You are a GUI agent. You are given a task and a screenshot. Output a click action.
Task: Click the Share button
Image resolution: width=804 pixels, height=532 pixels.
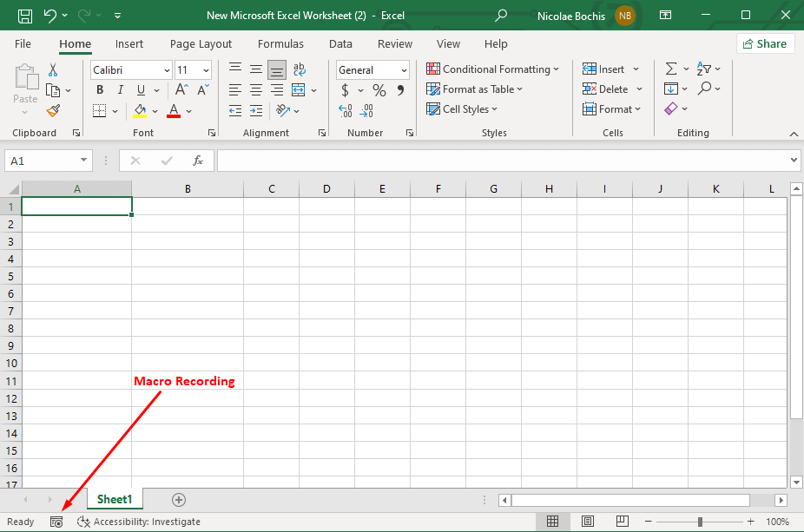tap(764, 44)
